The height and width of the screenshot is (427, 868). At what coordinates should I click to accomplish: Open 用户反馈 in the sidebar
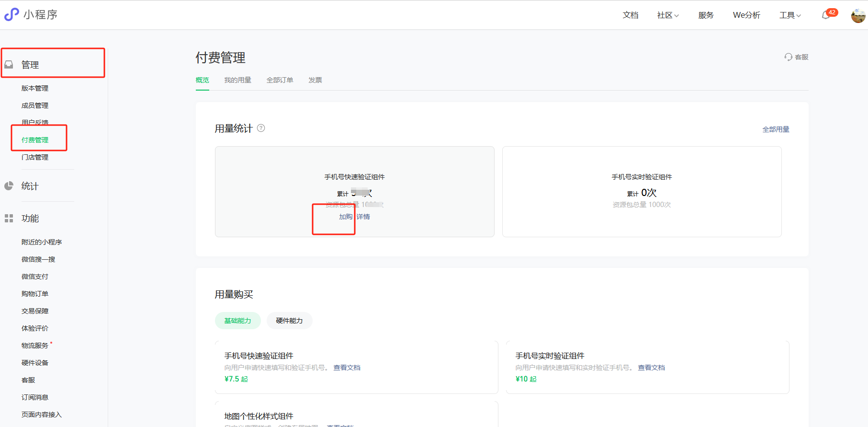point(35,122)
